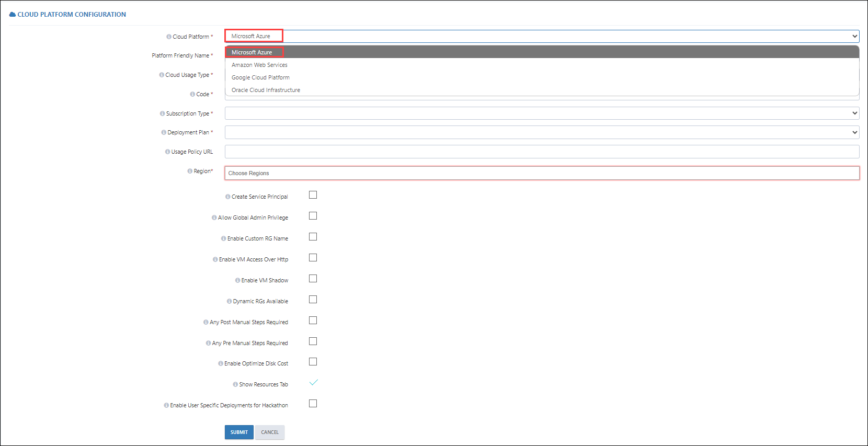
Task: Click info icon for Allow Global Admin Privilege
Action: point(214,218)
